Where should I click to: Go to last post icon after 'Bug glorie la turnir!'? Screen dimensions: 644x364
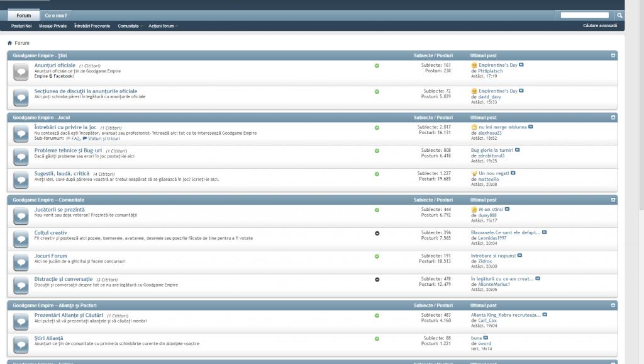pyautogui.click(x=518, y=150)
